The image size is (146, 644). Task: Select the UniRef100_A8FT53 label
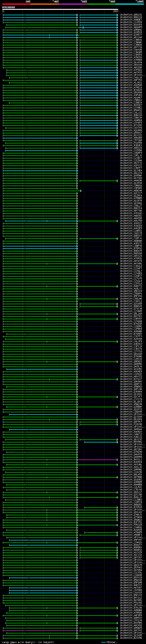point(131,80)
